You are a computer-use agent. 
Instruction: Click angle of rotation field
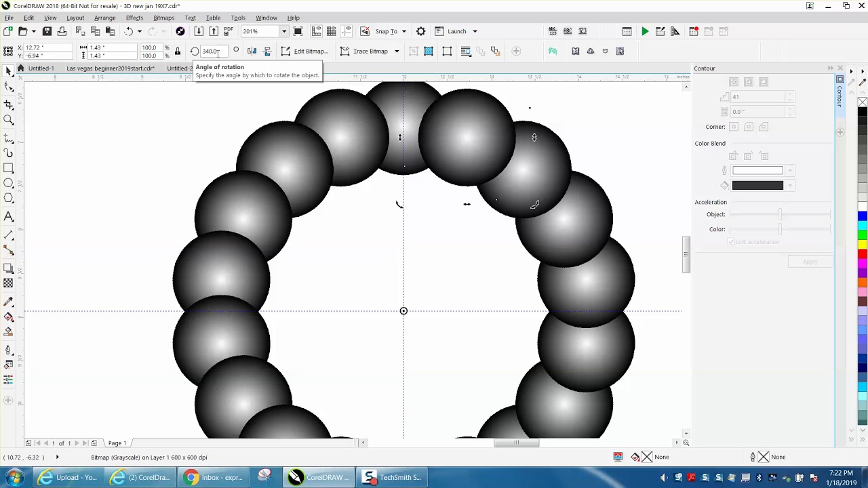pos(214,51)
